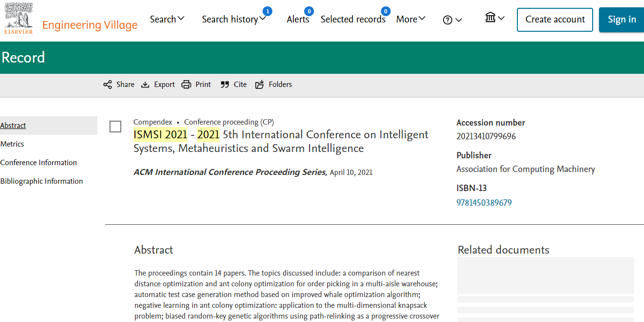This screenshot has width=644, height=322.
Task: Click Association for Computing Machinery publisher text
Action: 526,169
